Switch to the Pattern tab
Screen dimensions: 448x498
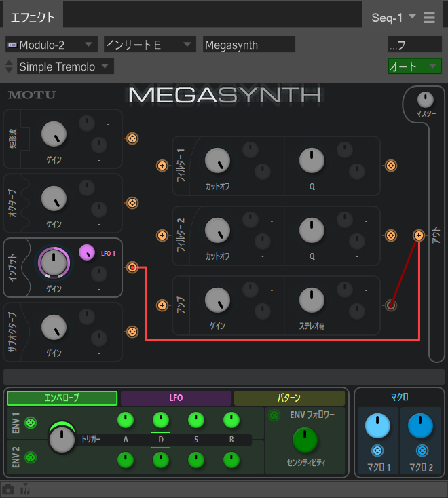tap(289, 398)
